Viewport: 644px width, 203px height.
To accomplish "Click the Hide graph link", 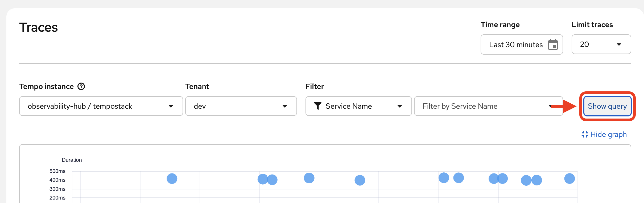I will point(604,134).
